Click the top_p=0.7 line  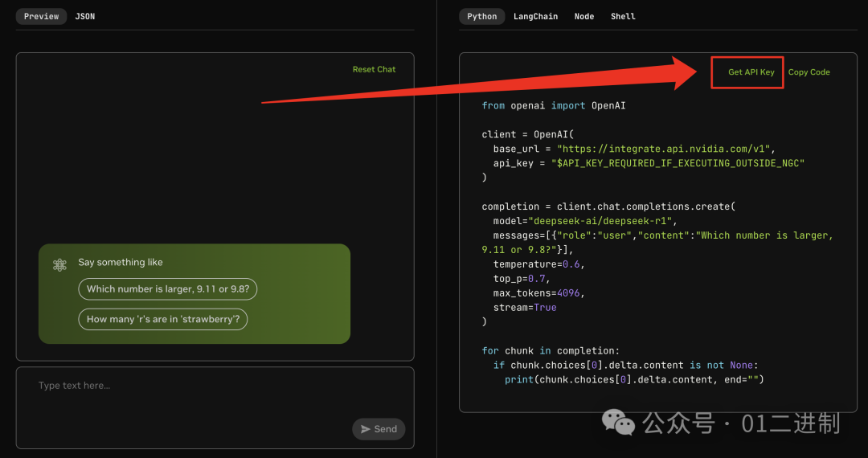522,278
